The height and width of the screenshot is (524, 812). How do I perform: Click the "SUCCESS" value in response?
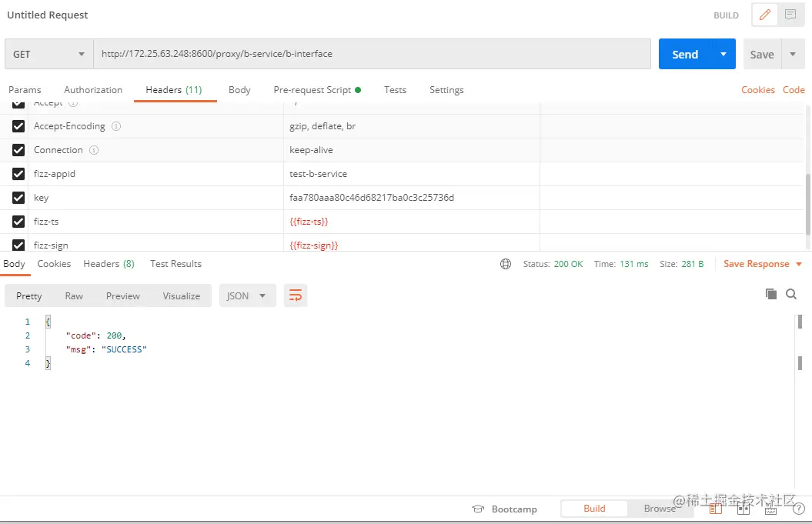coord(124,349)
